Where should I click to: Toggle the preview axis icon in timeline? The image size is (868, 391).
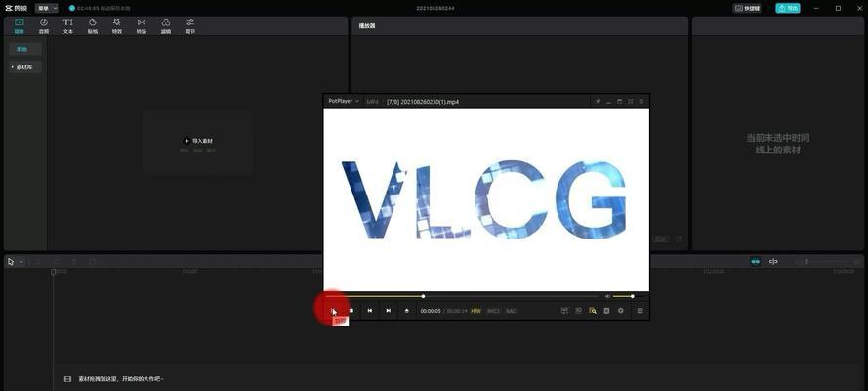(773, 261)
